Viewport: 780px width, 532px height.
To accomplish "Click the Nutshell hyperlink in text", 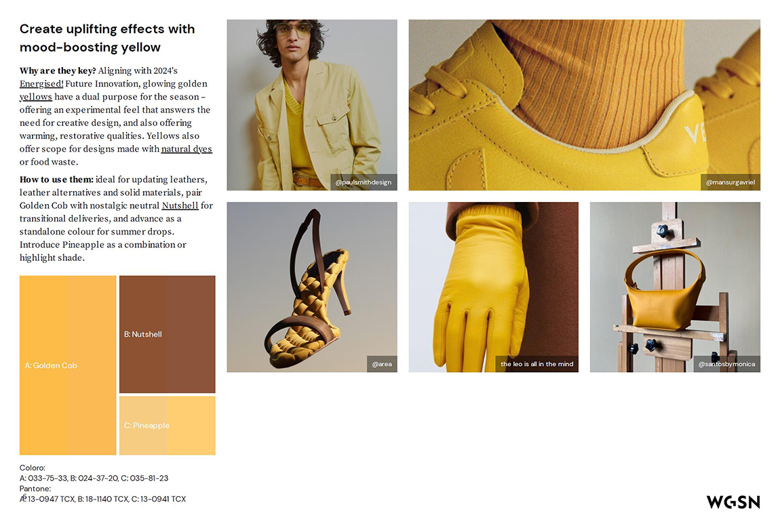I will tap(180, 206).
